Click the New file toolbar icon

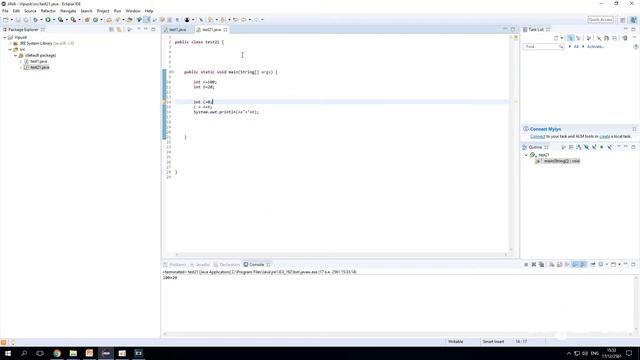pos(5,20)
